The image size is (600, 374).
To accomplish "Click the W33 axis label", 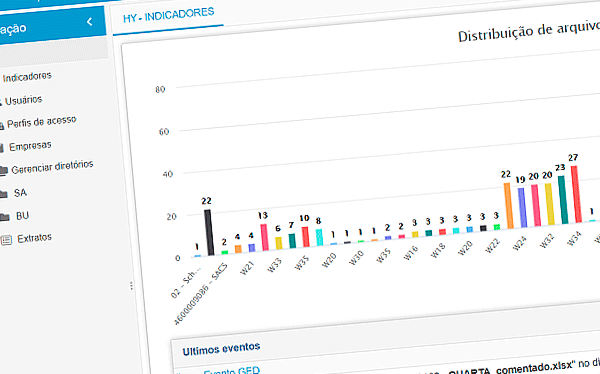I will tap(274, 265).
